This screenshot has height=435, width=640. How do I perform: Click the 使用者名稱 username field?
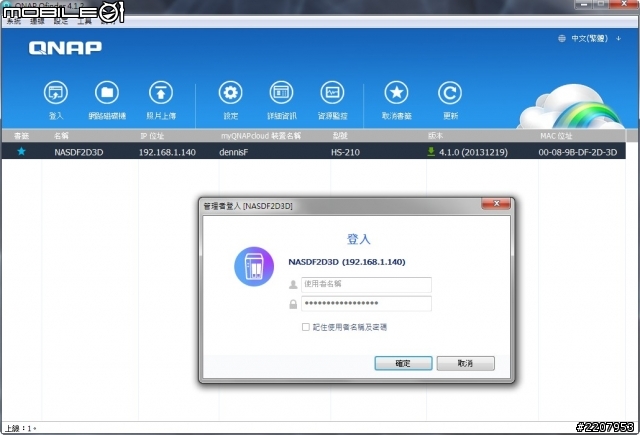pyautogui.click(x=366, y=284)
